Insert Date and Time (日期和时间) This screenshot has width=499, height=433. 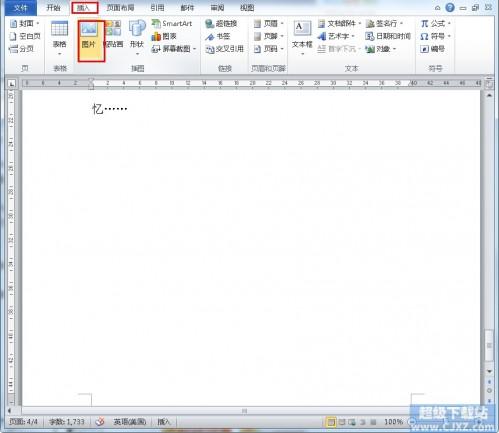click(x=388, y=36)
